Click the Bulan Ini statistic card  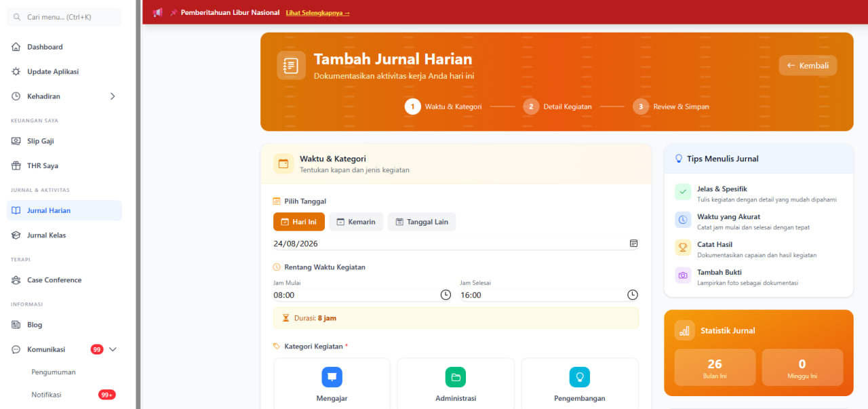coord(715,367)
